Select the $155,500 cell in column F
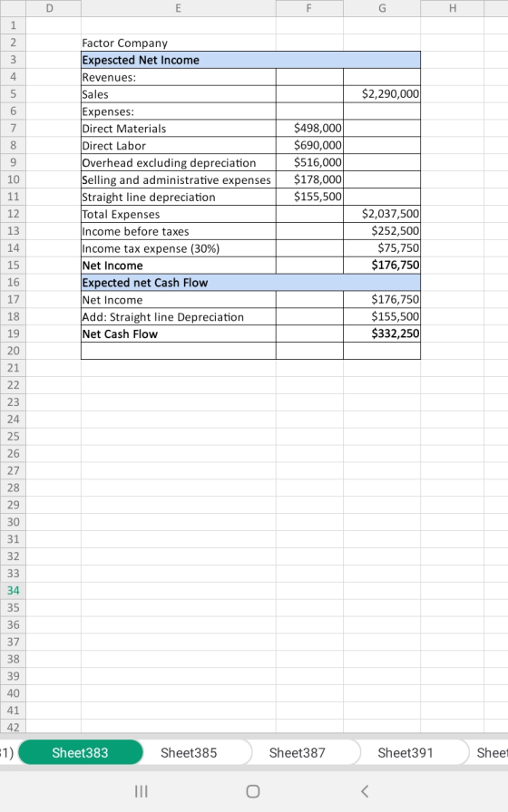 click(x=309, y=197)
